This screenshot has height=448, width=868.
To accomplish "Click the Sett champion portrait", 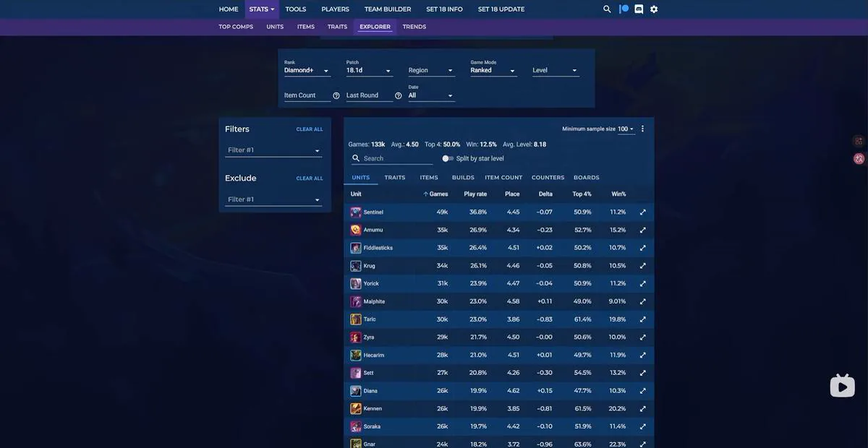I will click(356, 373).
